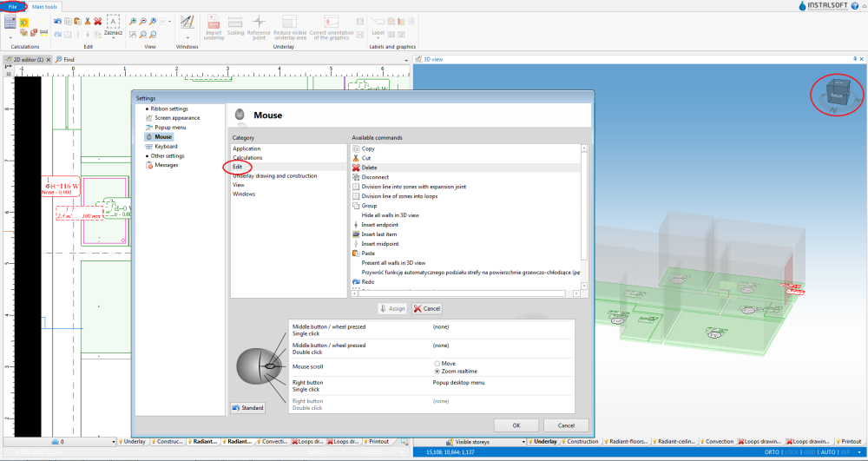Click OK in the Settings dialog

point(516,425)
